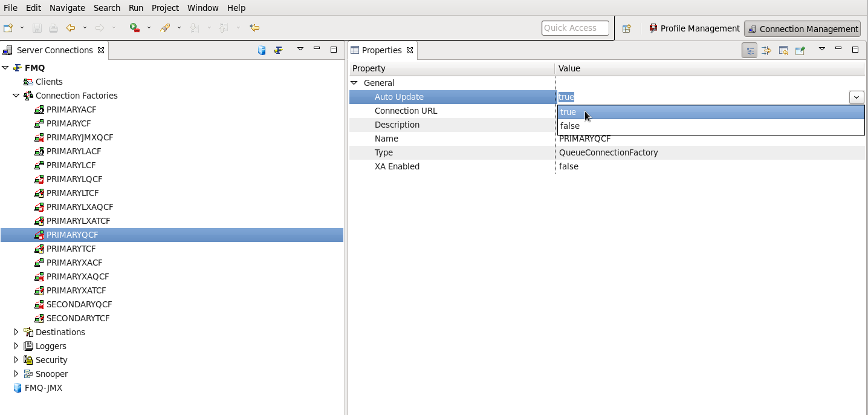Screen dimensions: 868x415
Task: Click the Run/launch toolbar icon
Action: pyautogui.click(x=135, y=28)
